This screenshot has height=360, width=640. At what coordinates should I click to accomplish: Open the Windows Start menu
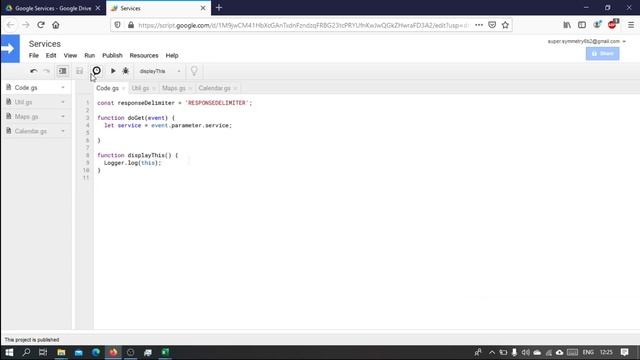[9, 352]
